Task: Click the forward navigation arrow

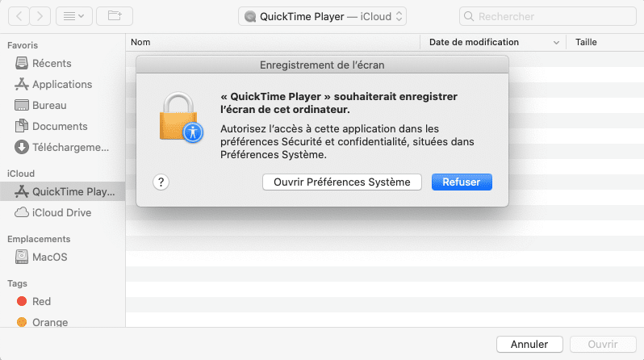Action: (40, 16)
